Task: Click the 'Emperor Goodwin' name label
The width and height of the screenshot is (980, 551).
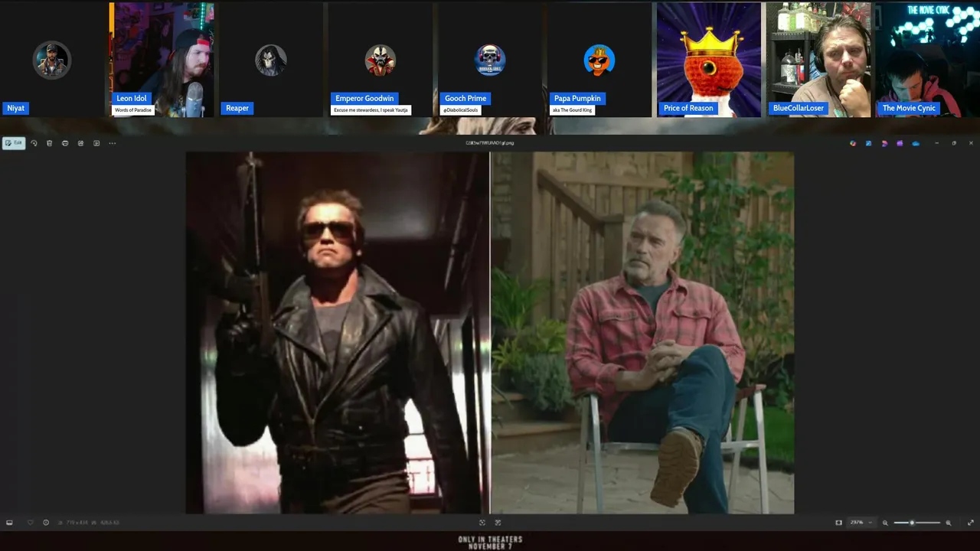Action: 364,98
